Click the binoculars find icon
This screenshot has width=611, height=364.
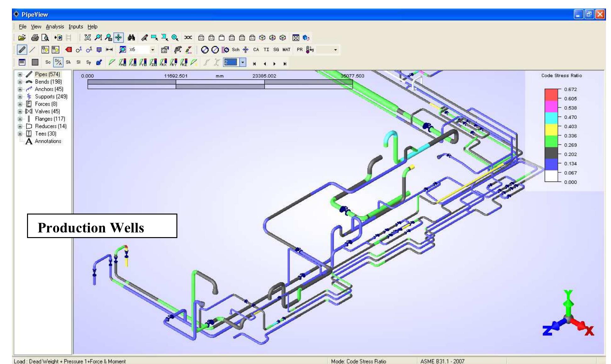(131, 38)
